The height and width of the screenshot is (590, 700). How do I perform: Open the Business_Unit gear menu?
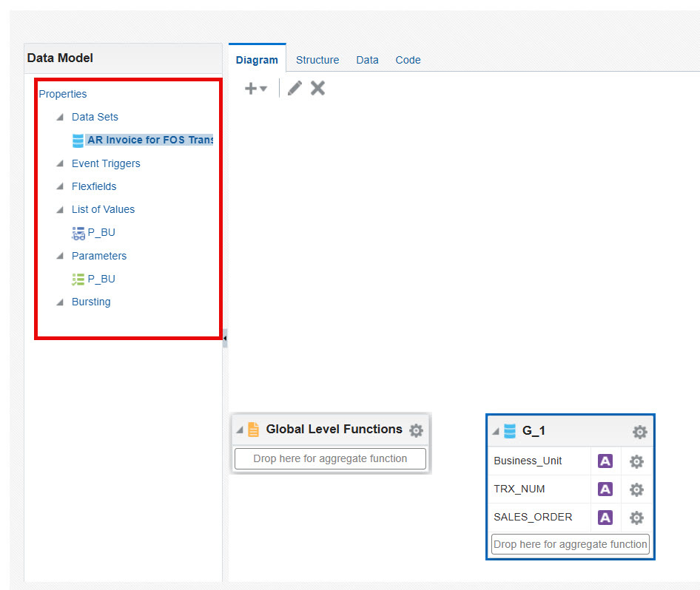[x=636, y=461]
